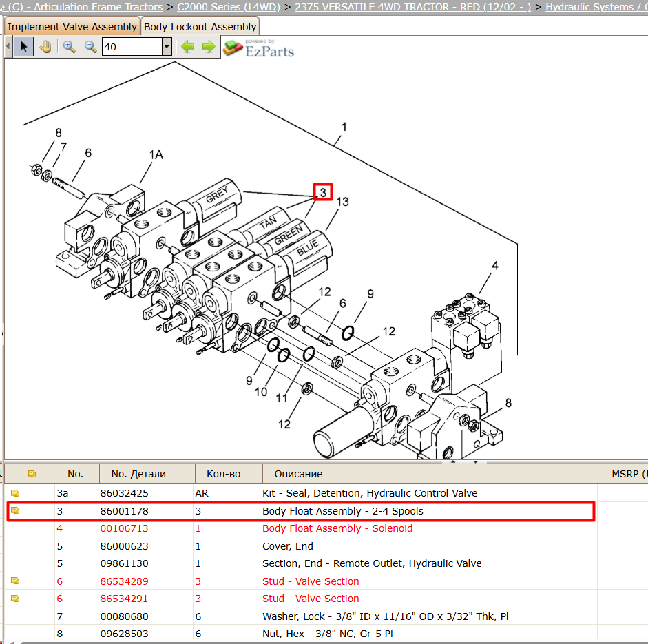
Task: Sort by No. Детали column header
Action: click(147, 474)
